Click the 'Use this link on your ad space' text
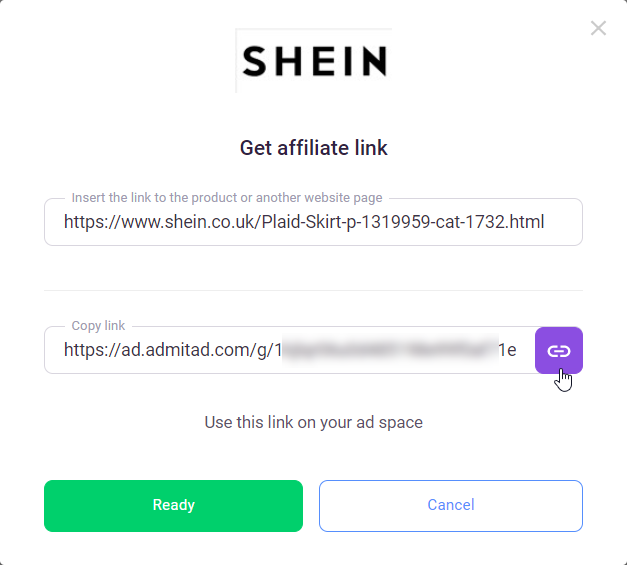 (x=314, y=422)
